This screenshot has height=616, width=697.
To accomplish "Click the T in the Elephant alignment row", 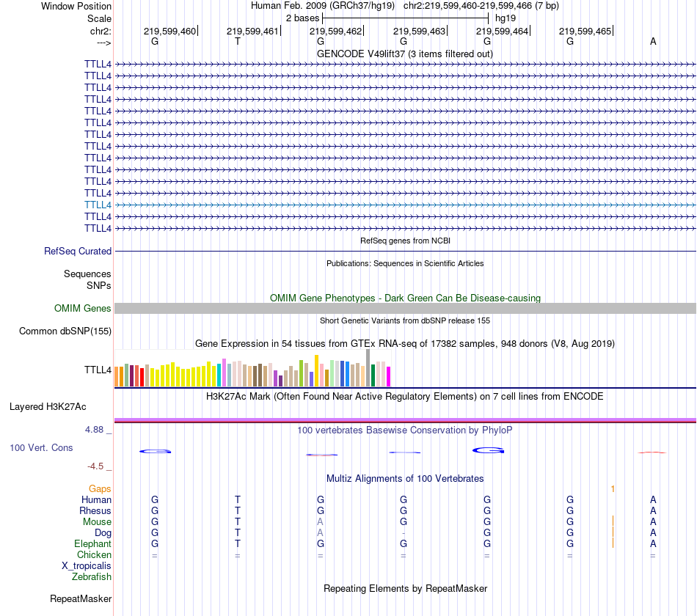I will point(238,544).
